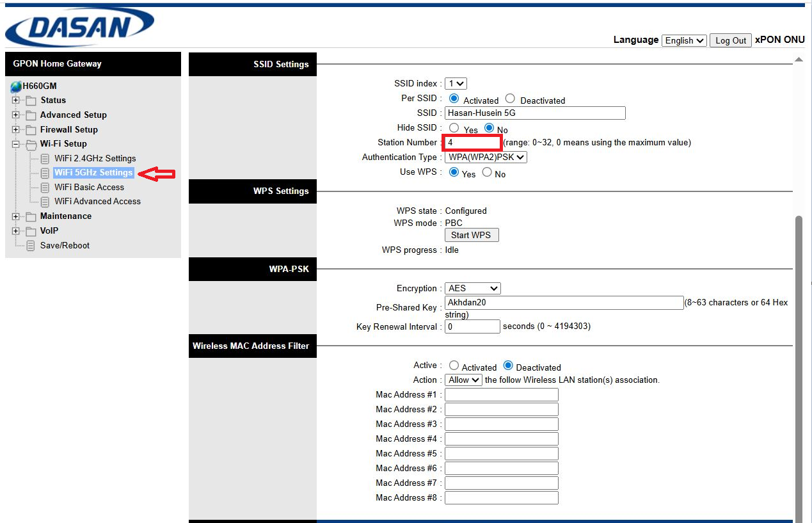Click the Maintenance folder icon
Screen dimensions: 812x523
tap(31, 216)
